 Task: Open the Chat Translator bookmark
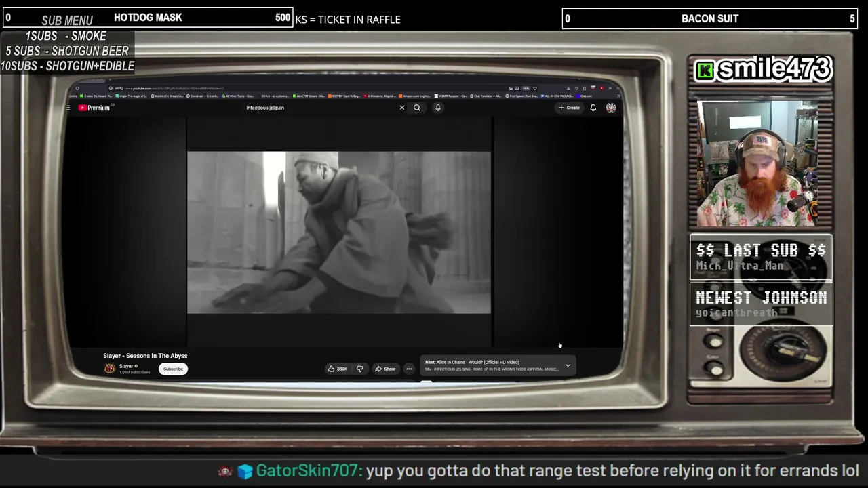tap(486, 96)
